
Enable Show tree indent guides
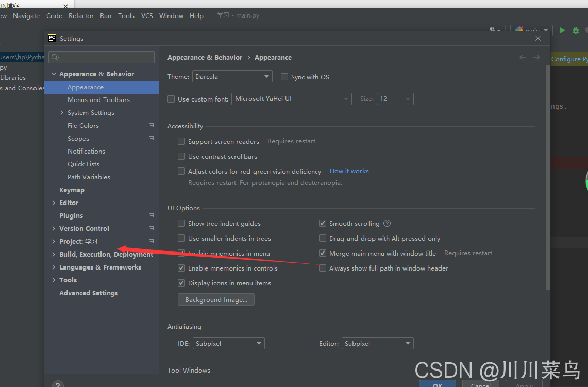pyautogui.click(x=181, y=223)
